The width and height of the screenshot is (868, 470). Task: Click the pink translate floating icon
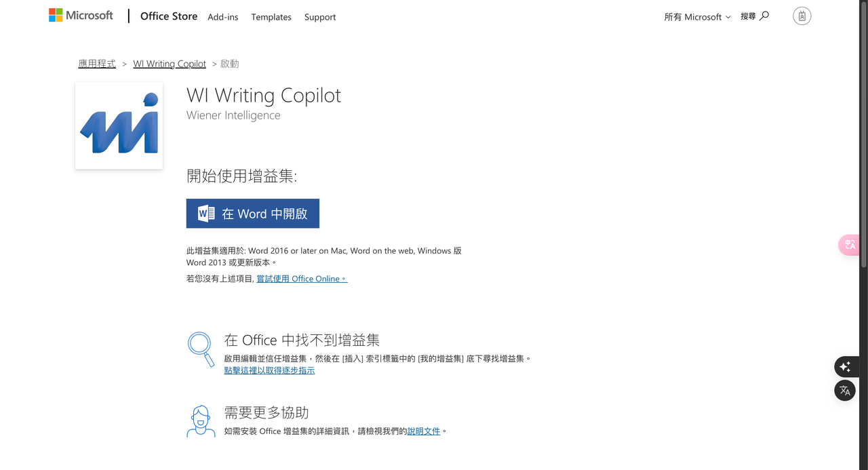point(849,245)
